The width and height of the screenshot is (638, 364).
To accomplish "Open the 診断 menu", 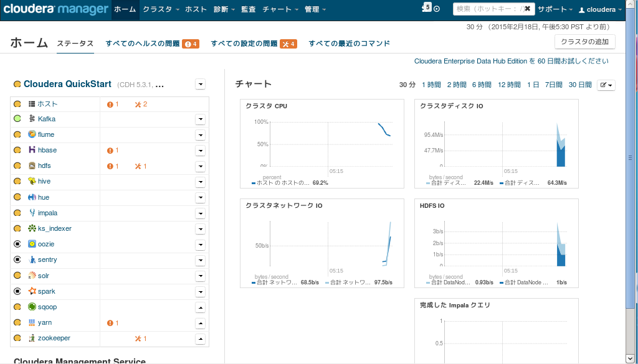I will (x=224, y=9).
